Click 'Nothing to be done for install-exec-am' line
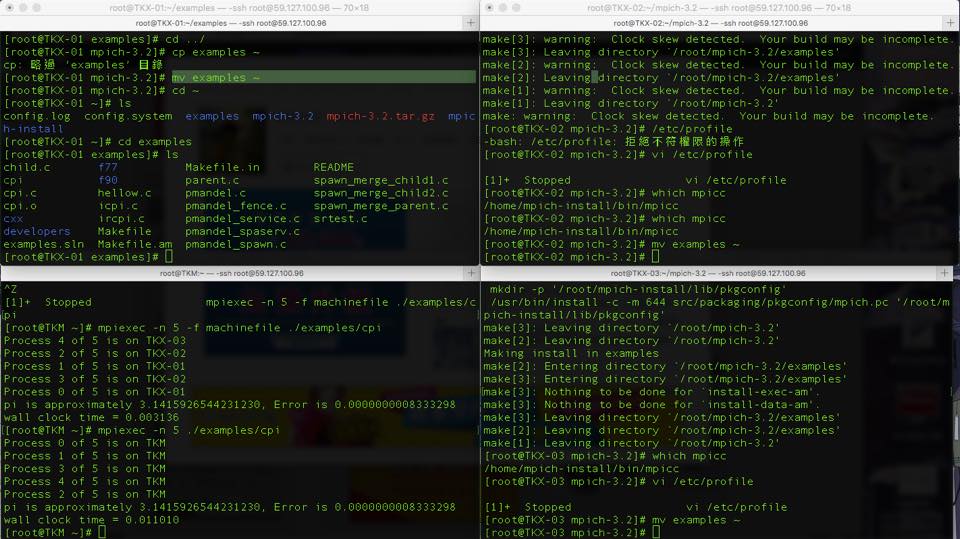Viewport: 960px width, 539px height. click(651, 392)
